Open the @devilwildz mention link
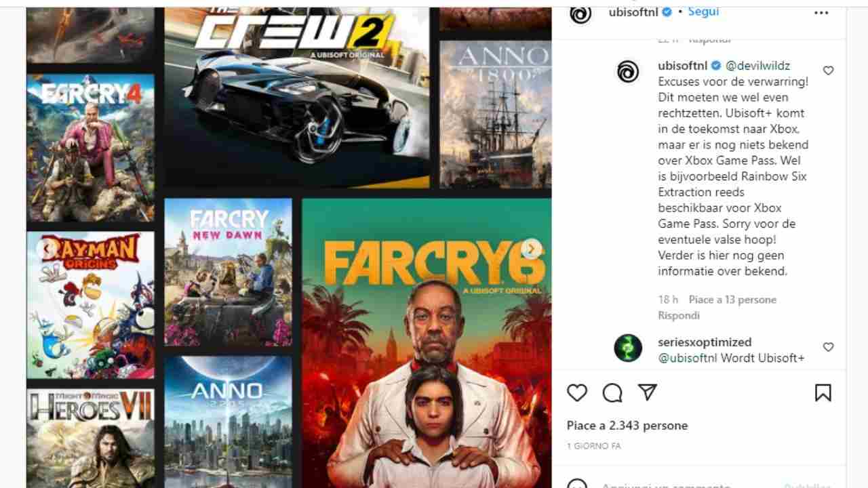The width and height of the screenshot is (868, 488). point(757,66)
